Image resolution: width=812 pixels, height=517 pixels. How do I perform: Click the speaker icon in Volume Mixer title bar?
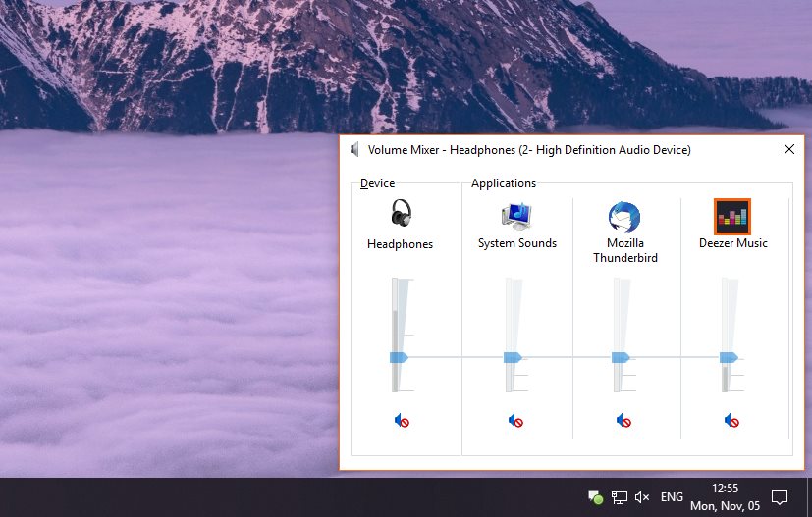[x=354, y=149]
